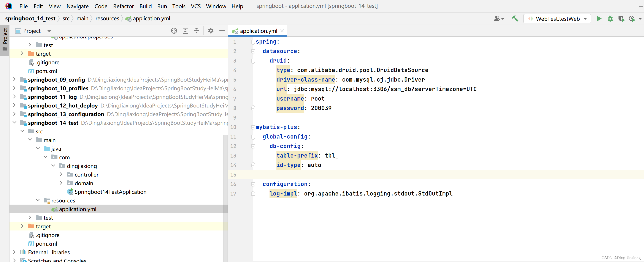Open the Navigate menu
Viewport: 644px width, 262px height.
coord(78,6)
